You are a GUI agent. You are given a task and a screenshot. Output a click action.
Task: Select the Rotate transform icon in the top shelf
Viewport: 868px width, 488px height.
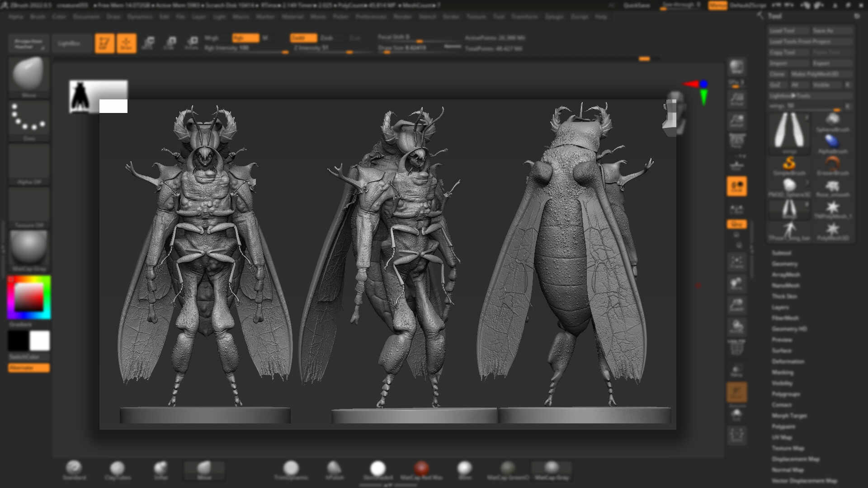point(192,43)
